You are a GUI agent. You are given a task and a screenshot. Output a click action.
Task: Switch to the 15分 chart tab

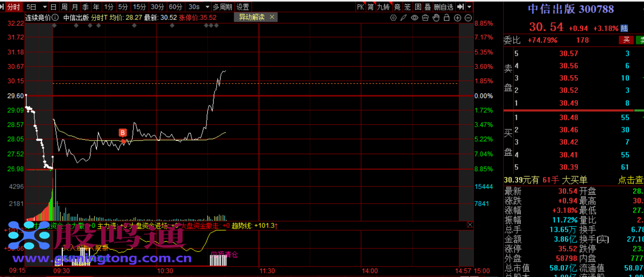coord(139,7)
